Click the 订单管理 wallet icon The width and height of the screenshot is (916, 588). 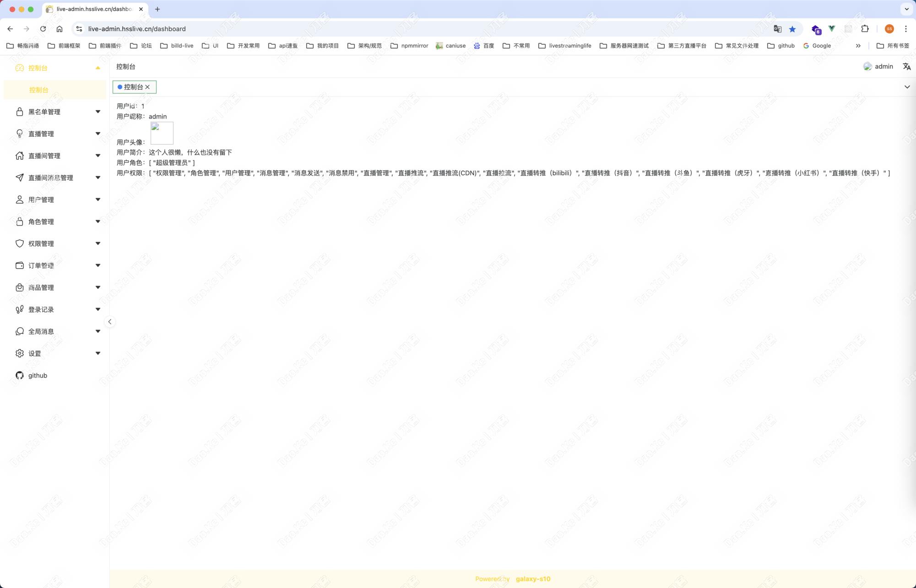pyautogui.click(x=19, y=265)
